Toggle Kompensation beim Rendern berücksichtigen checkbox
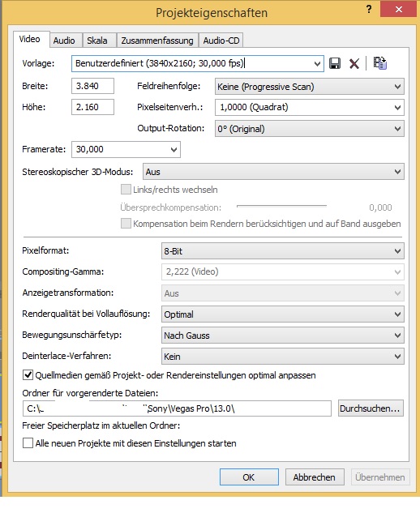The width and height of the screenshot is (420, 513). pyautogui.click(x=126, y=224)
